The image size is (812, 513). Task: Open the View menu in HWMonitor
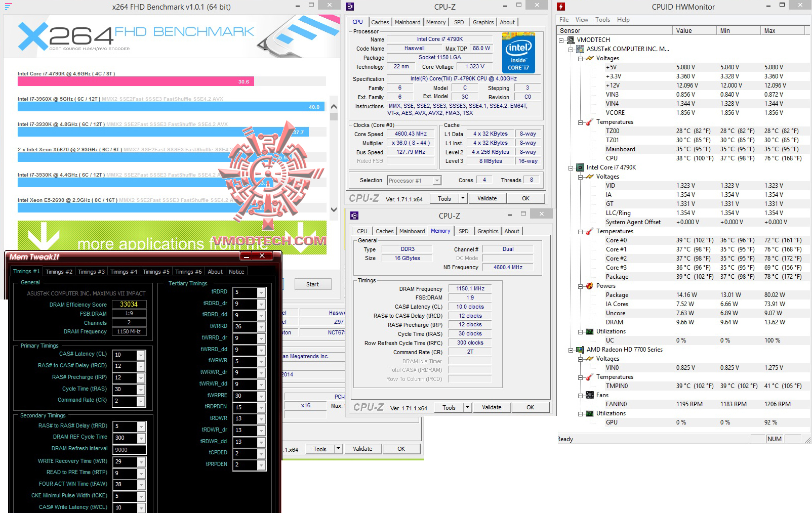582,20
